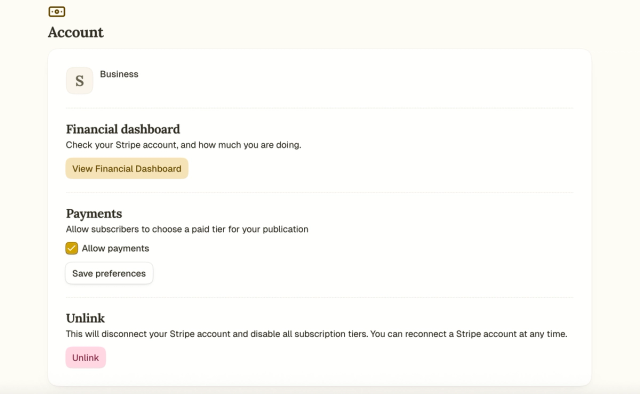Click the 'Allow payments' label text
The width and height of the screenshot is (640, 394).
coord(116,248)
